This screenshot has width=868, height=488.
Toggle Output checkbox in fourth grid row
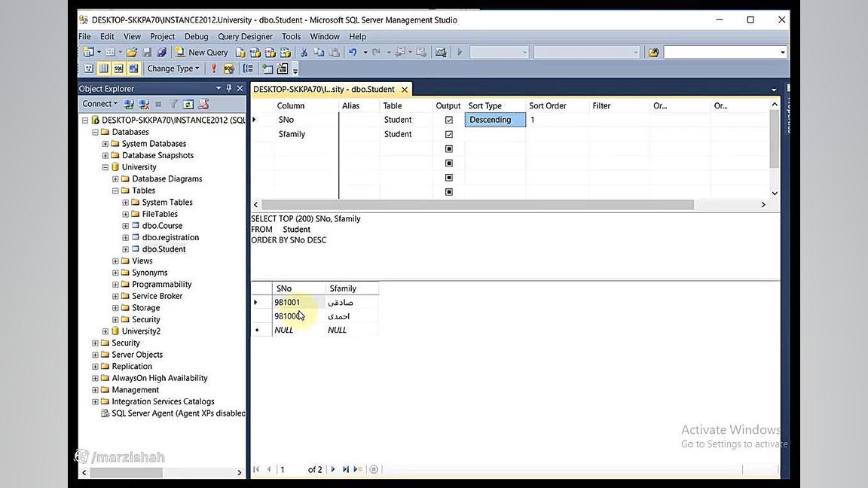(449, 163)
